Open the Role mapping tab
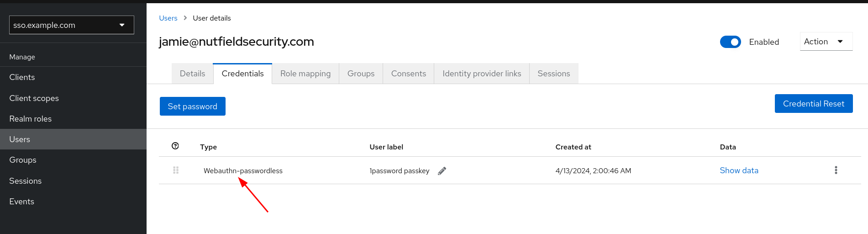The image size is (868, 234). [305, 74]
